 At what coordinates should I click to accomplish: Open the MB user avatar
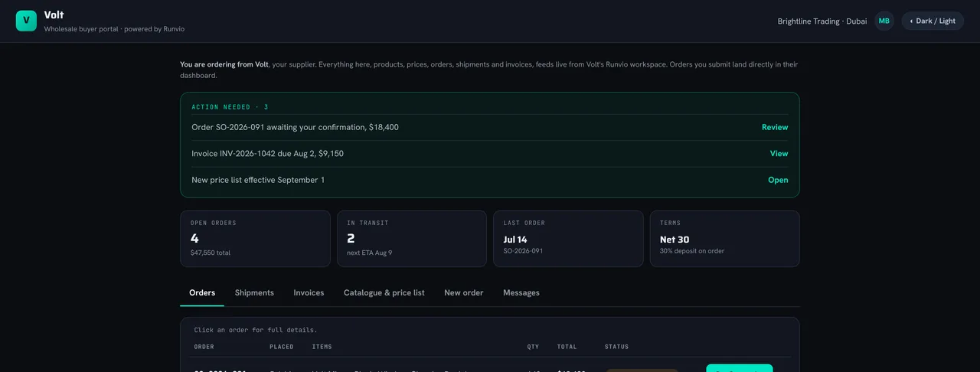(884, 21)
